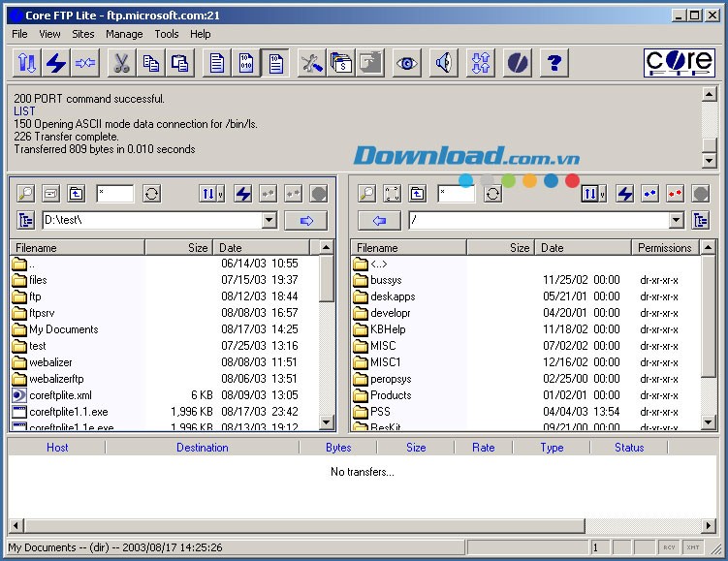
Task: Click the log pane scroll-up arrow
Action: pos(709,94)
